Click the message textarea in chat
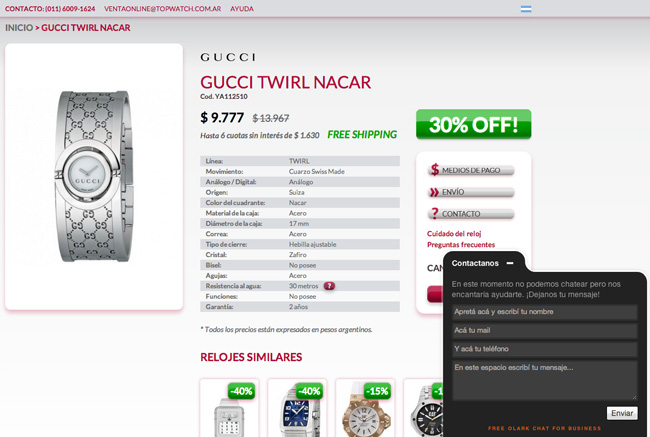This screenshot has height=437, width=650. 545,380
